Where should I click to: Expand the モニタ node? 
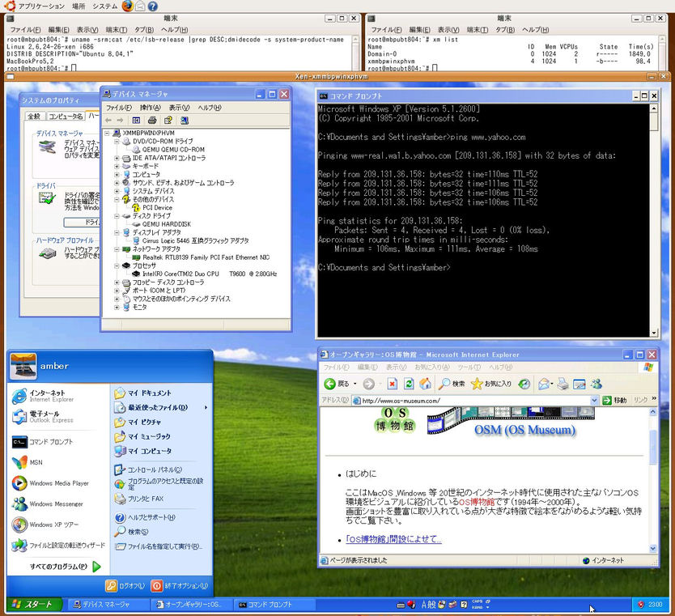tap(117, 307)
